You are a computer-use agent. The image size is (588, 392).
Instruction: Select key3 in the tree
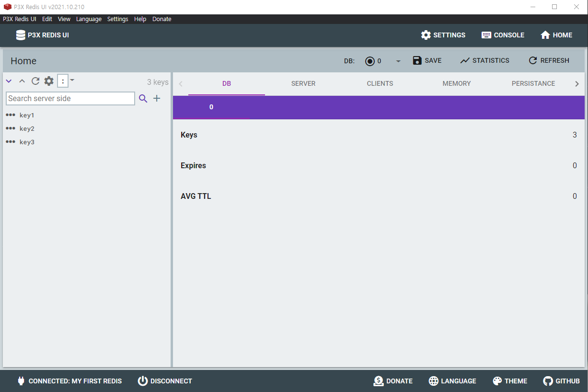tap(27, 142)
